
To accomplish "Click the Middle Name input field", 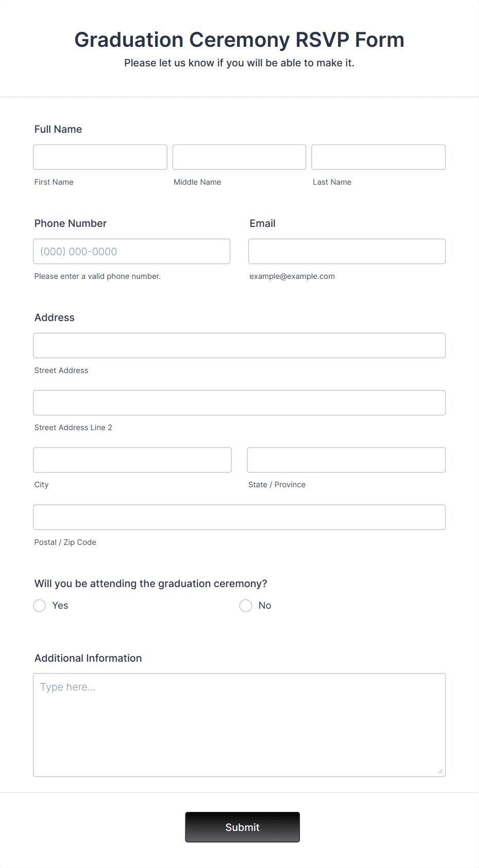I will pyautogui.click(x=239, y=157).
